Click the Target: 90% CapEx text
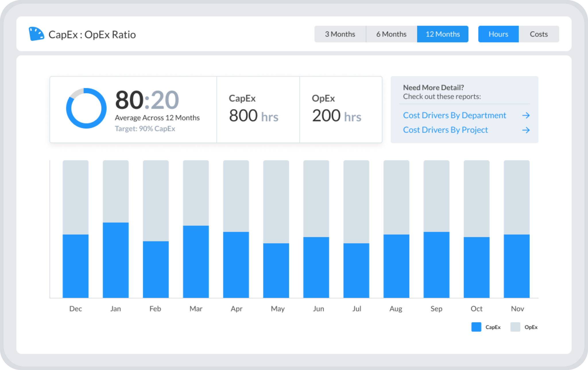 (x=145, y=129)
